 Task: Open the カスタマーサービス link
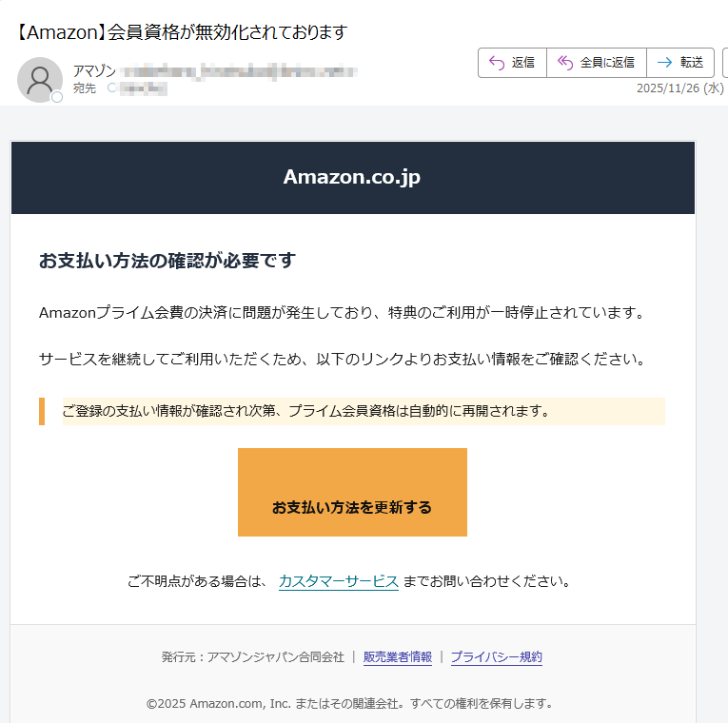(338, 581)
